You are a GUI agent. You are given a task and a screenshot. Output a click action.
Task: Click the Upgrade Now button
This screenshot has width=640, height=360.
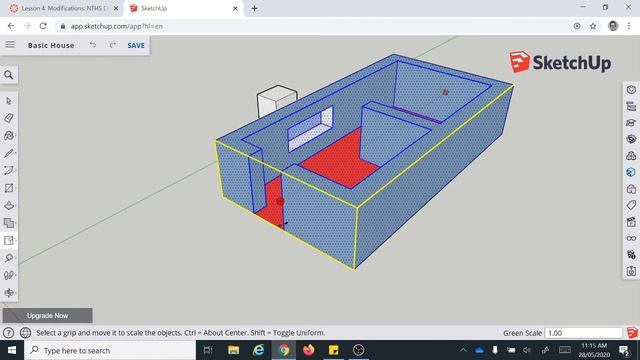47,316
